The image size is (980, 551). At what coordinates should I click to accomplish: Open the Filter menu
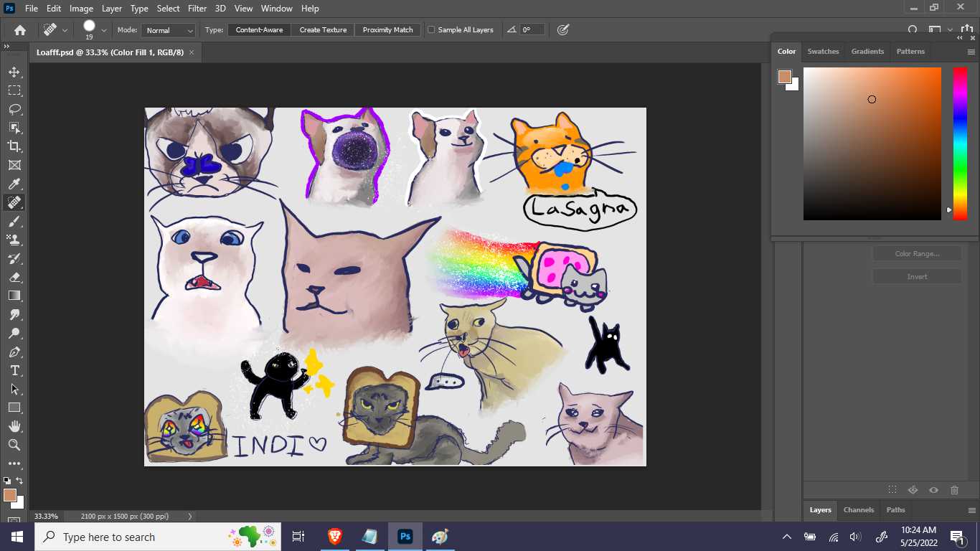[197, 9]
